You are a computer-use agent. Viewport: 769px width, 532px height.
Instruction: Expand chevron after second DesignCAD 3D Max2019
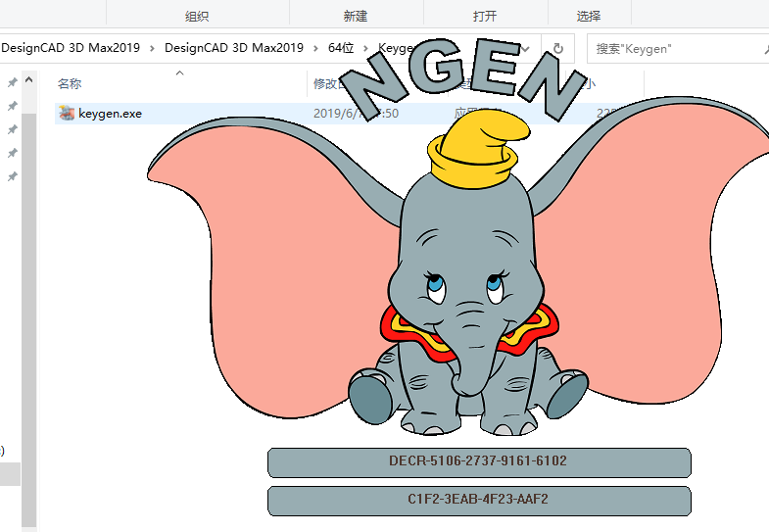point(315,48)
